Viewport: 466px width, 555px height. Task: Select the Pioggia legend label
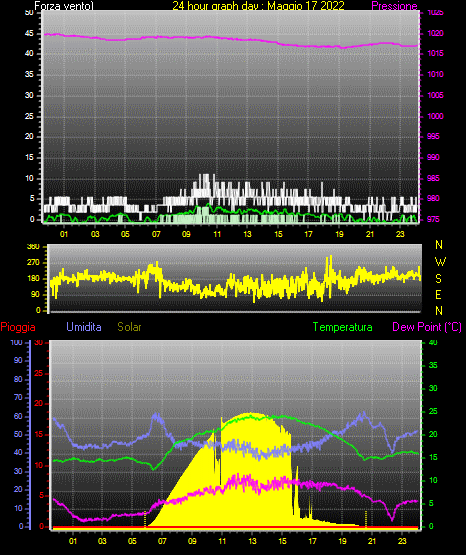18,327
